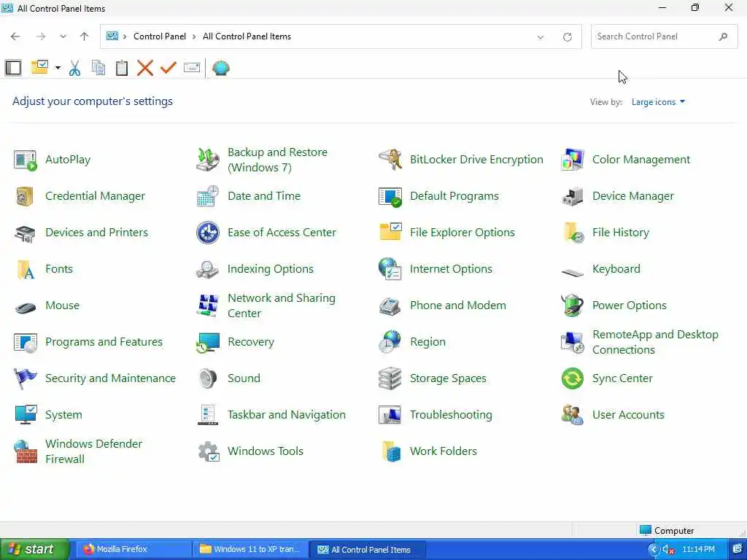Expand chevron after Control Panel breadcrumb
This screenshot has height=560, width=747.
[x=194, y=36]
